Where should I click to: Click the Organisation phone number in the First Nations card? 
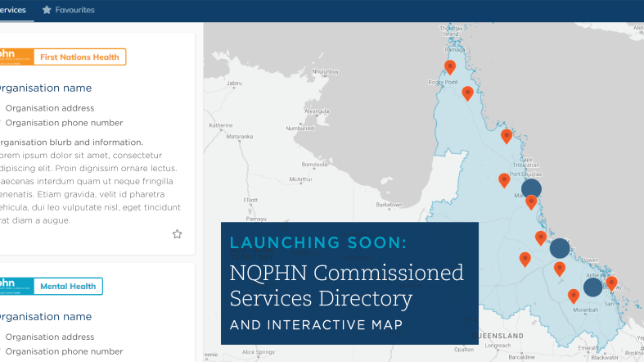[64, 123]
